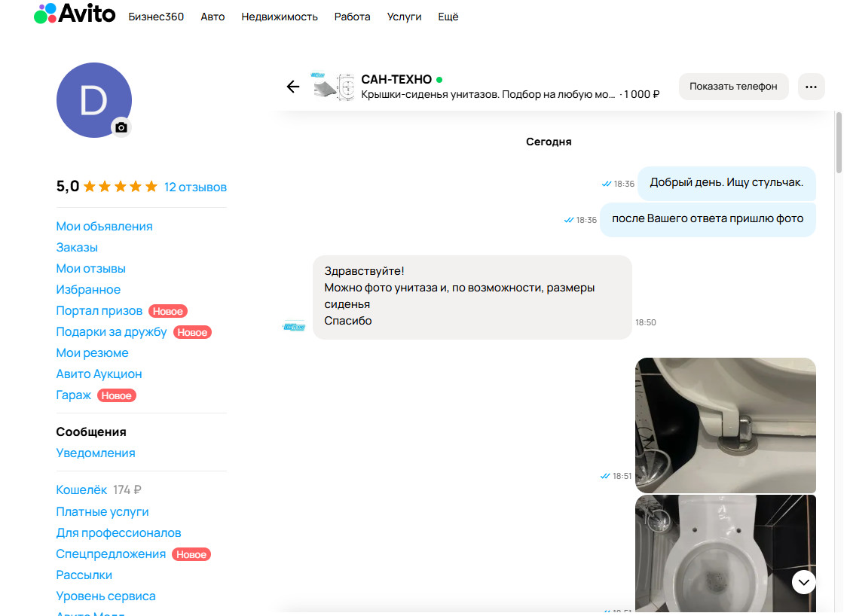The image size is (850, 616).
Task: Open the Кошелёк wallet link
Action: pos(82,489)
